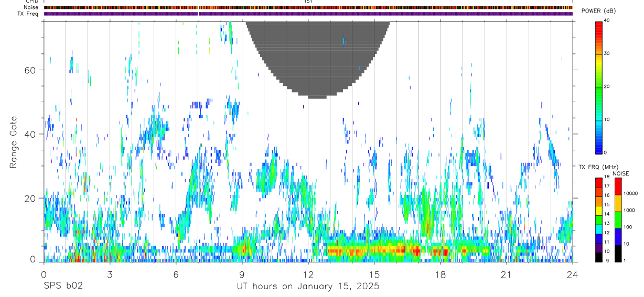
Task: Click the green swatch above 100 in NOISE legend
Action: [x=618, y=220]
